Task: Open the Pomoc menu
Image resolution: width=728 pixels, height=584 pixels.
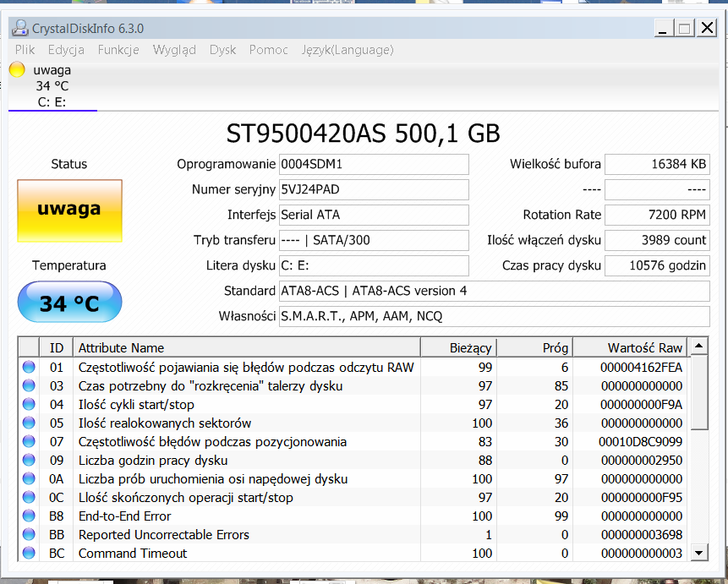Action: point(268,50)
